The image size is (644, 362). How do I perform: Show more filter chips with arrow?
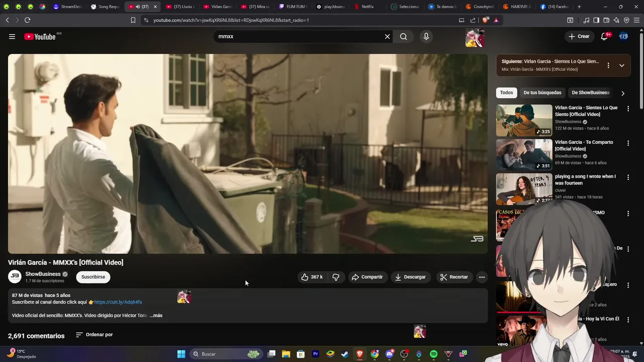tap(623, 93)
